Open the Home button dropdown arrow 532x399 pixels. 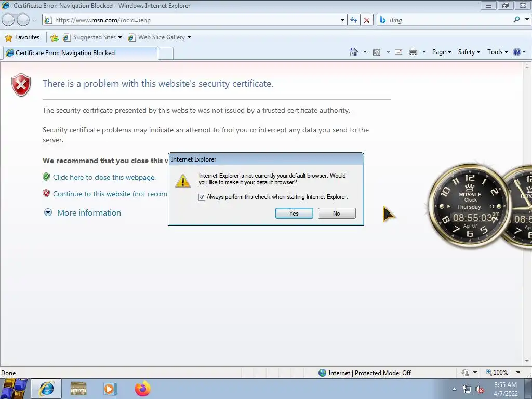[x=365, y=52]
